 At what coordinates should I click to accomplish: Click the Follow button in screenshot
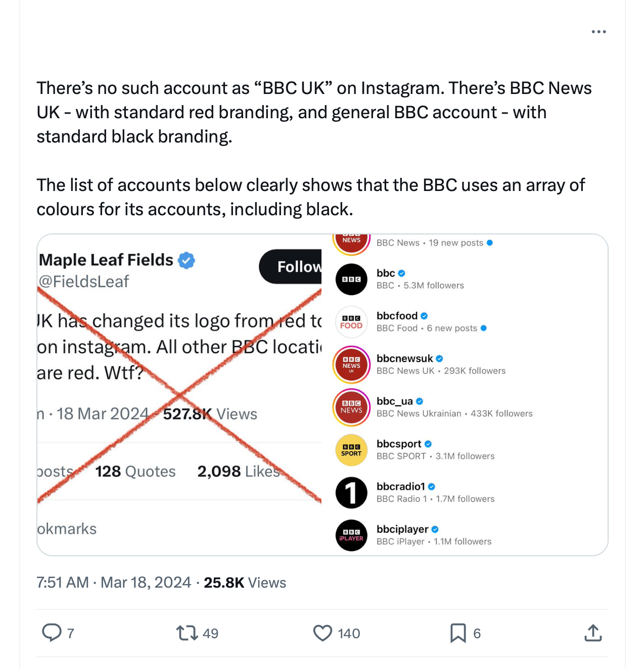291,266
